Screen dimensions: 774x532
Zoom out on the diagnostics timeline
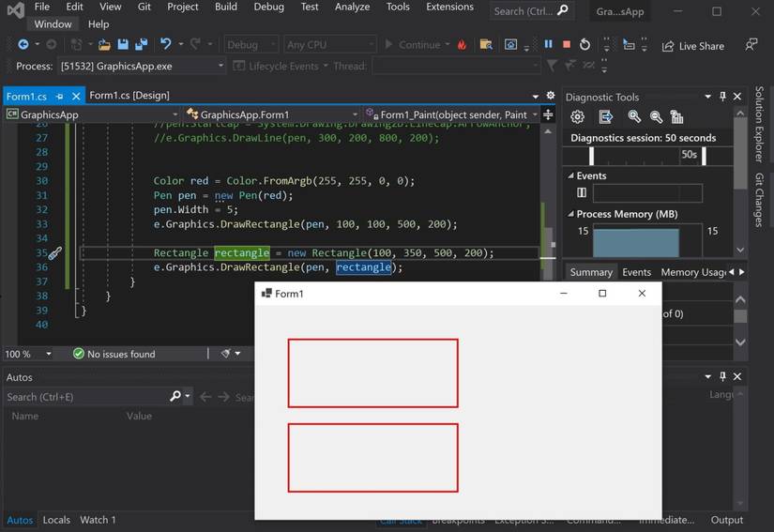point(656,117)
